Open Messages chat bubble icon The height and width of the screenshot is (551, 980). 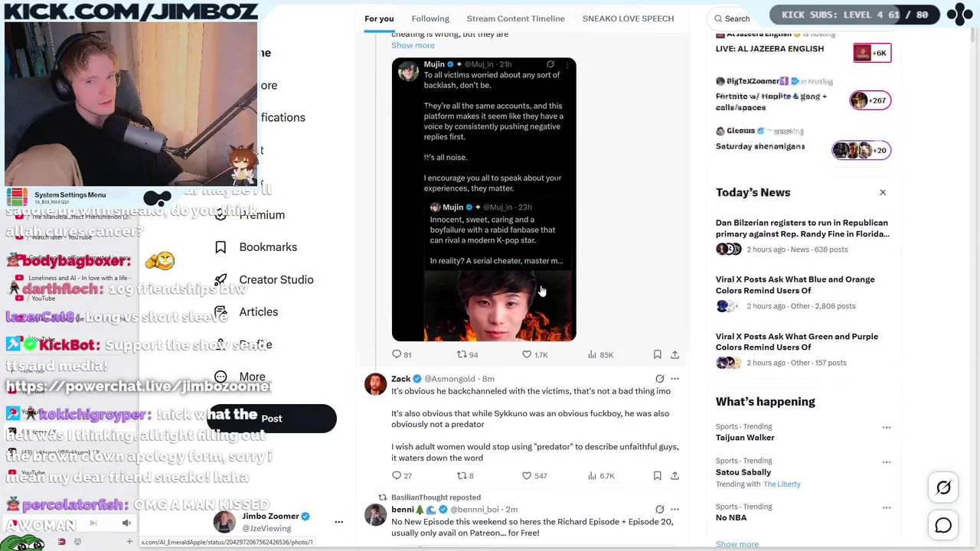pyautogui.click(x=943, y=525)
